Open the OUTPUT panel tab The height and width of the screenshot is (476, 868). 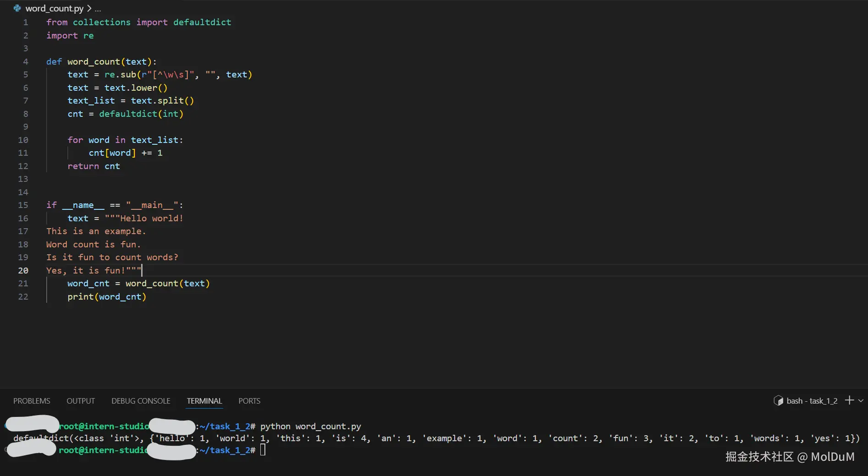point(81,401)
